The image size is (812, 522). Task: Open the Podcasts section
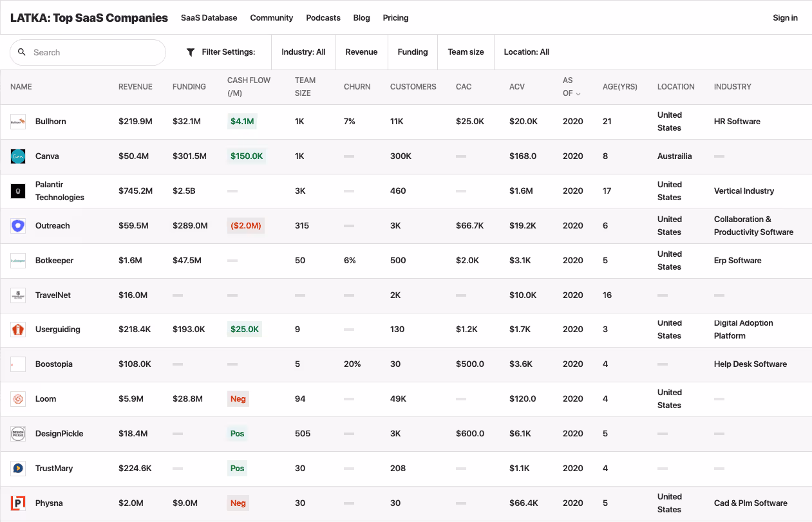click(323, 18)
